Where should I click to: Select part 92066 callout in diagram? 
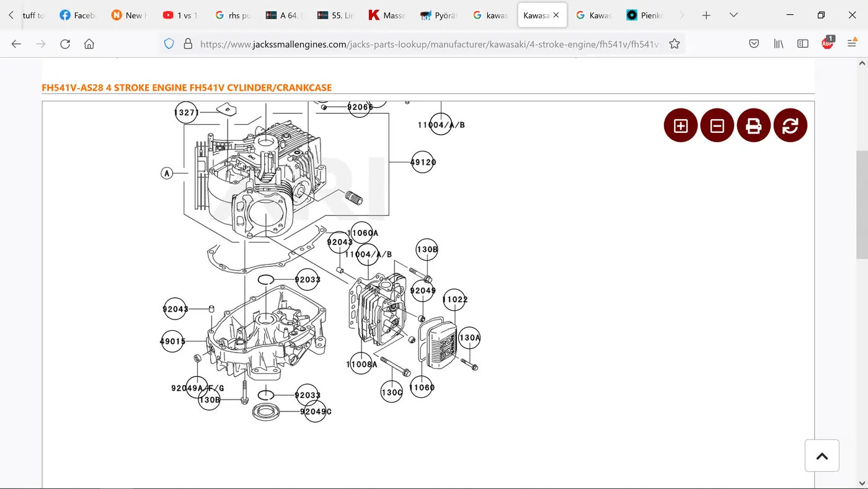360,107
